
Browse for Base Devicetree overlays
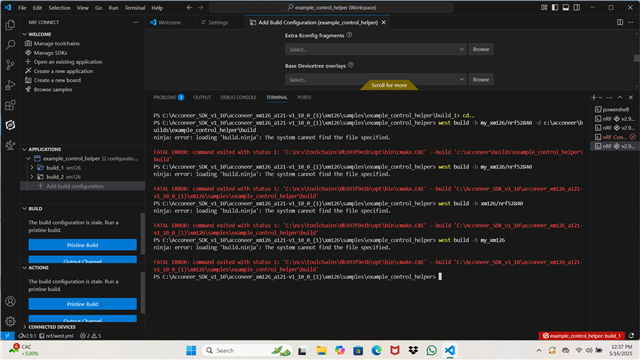(x=481, y=80)
